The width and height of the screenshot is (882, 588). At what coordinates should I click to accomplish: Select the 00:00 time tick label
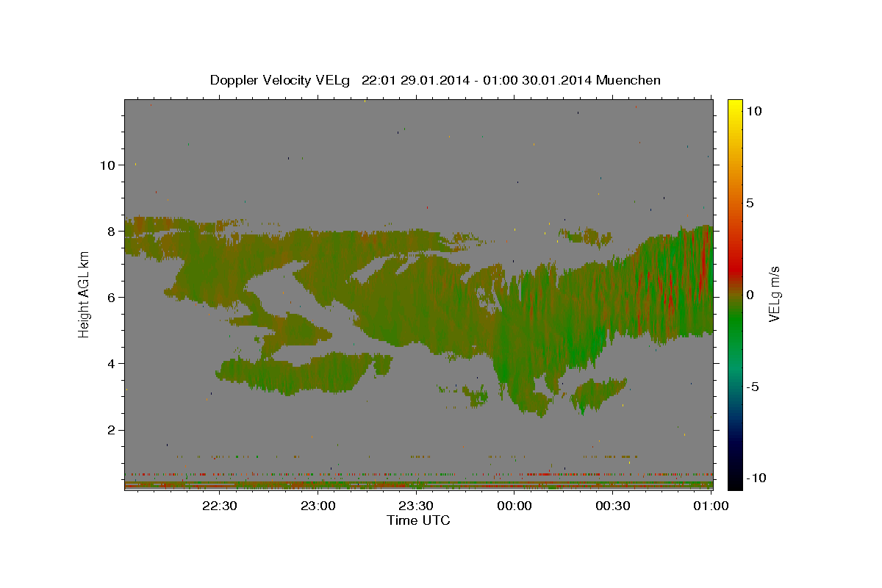514,506
